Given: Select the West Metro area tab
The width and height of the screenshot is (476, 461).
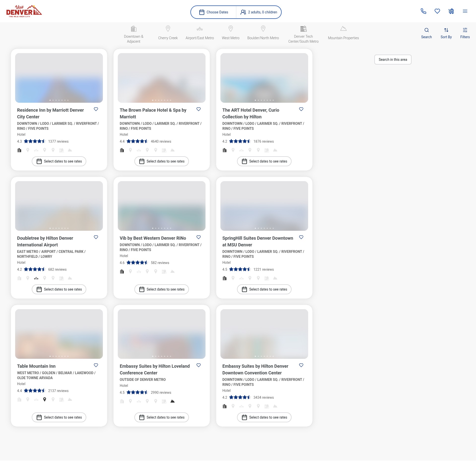Looking at the screenshot, I should pos(231,33).
